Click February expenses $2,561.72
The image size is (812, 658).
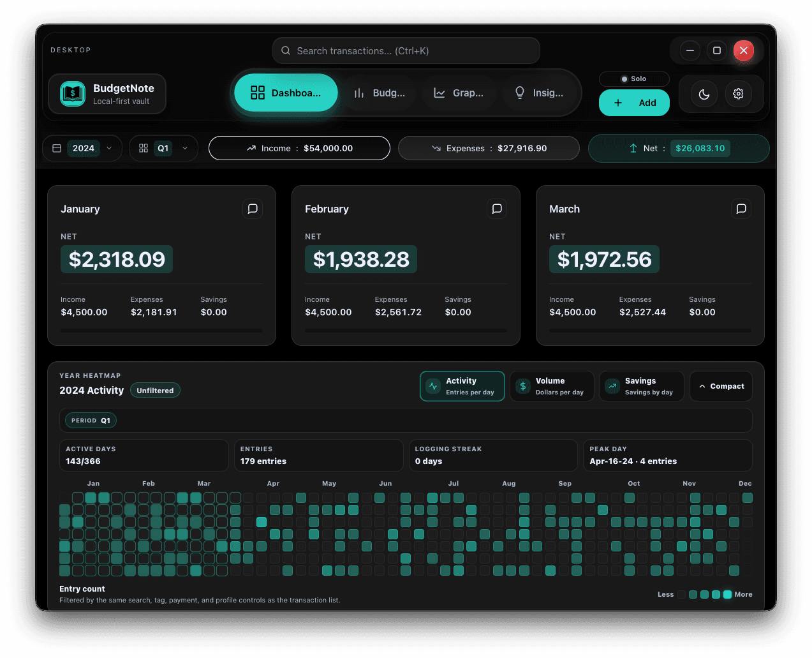(x=398, y=312)
